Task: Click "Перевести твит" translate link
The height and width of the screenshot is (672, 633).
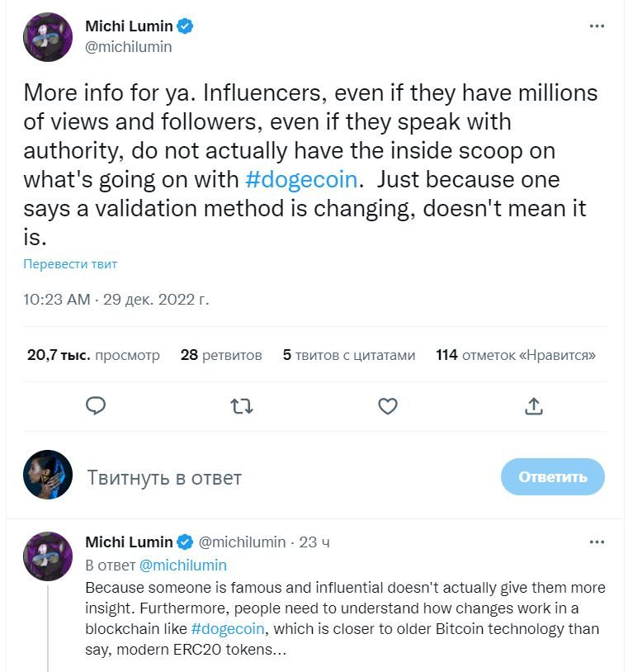Action: tap(70, 264)
